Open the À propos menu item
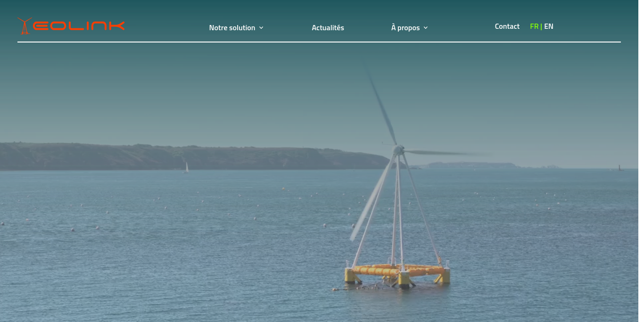The height and width of the screenshot is (322, 644). pos(405,28)
